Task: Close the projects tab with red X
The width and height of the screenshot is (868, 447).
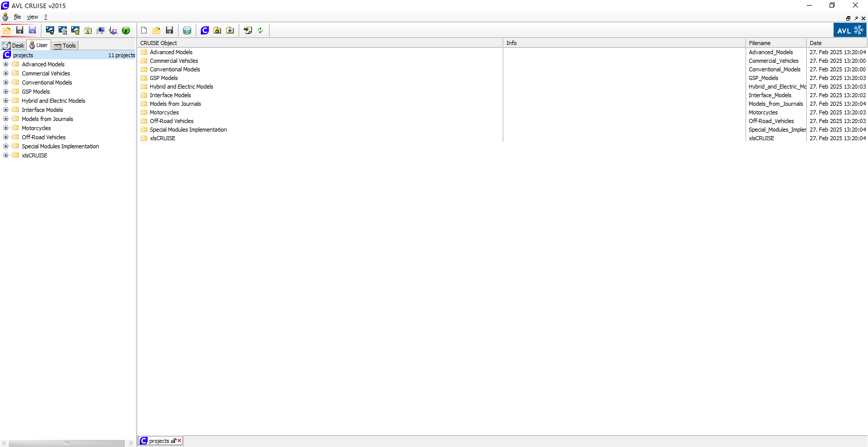Action: (x=180, y=441)
